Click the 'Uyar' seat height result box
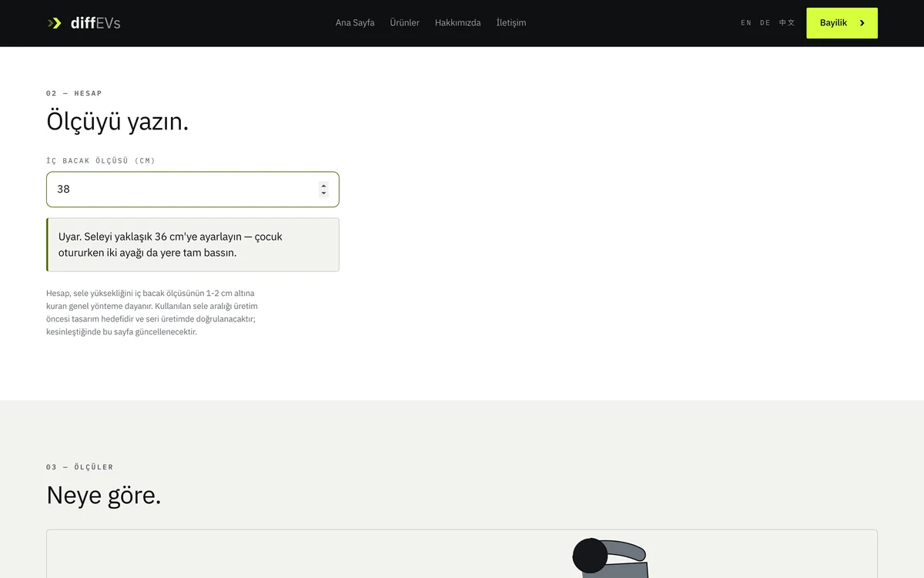Image resolution: width=924 pixels, height=578 pixels. 192,244
